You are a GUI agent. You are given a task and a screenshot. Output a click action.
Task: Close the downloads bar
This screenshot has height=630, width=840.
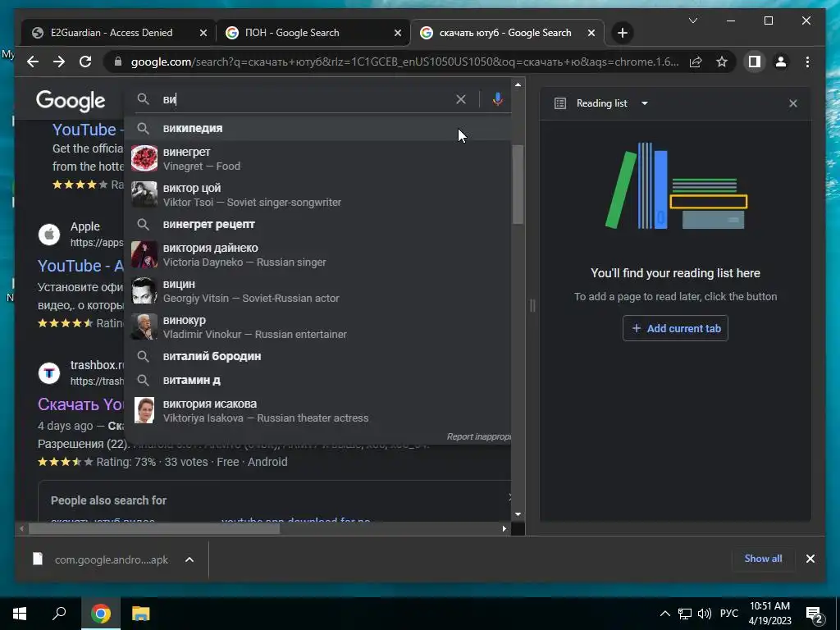(810, 559)
